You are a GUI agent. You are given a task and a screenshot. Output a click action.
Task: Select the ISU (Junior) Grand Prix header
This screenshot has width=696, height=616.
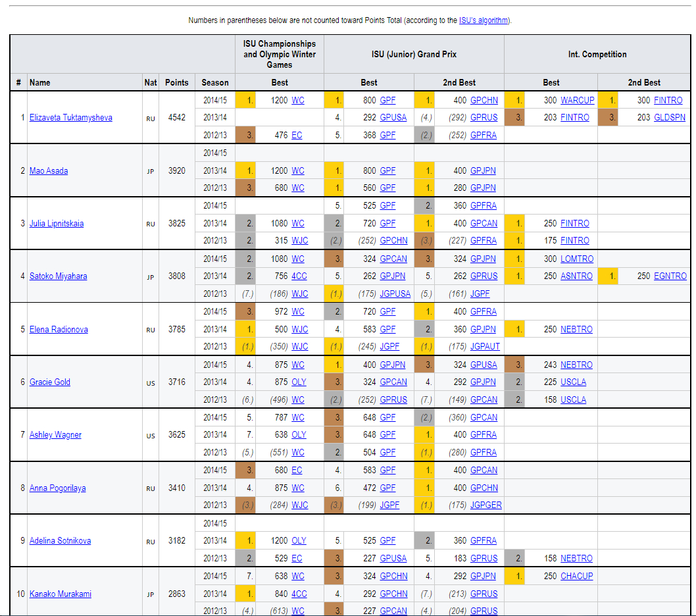click(x=414, y=54)
